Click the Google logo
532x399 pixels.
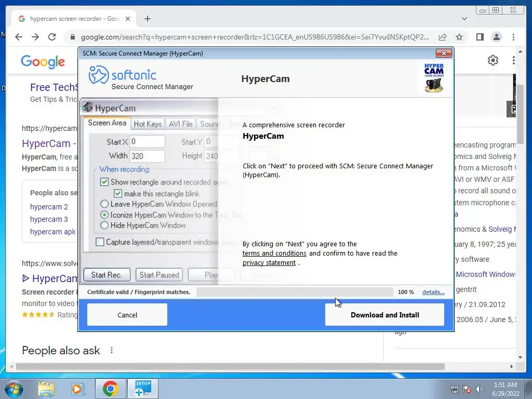click(43, 62)
